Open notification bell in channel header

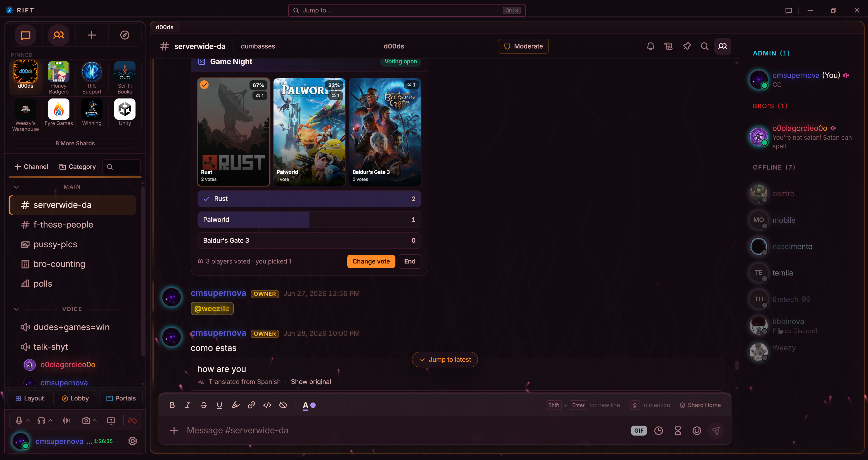[x=650, y=46]
